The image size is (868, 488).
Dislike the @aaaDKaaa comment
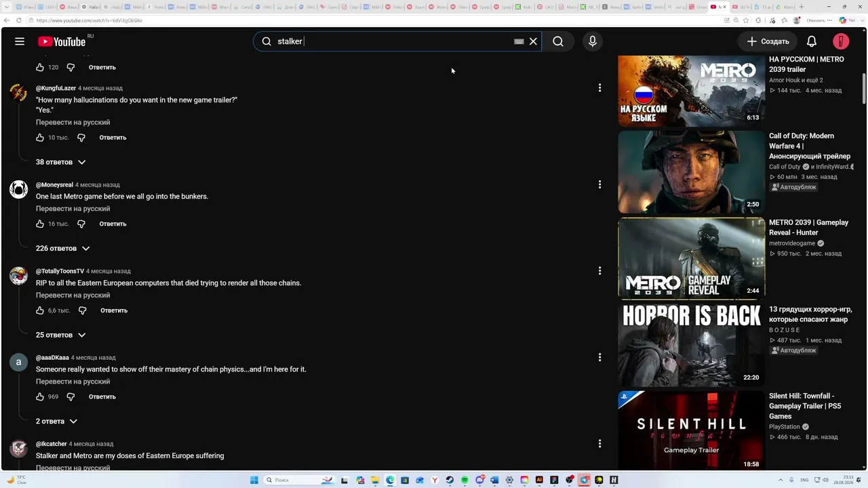pos(71,396)
